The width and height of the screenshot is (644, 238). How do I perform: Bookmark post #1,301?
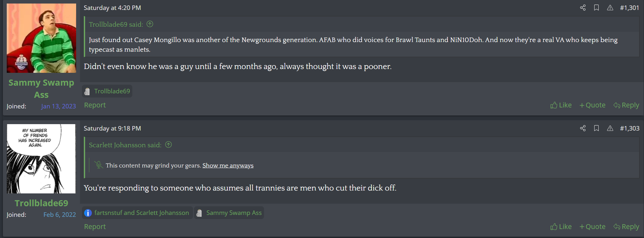(596, 8)
